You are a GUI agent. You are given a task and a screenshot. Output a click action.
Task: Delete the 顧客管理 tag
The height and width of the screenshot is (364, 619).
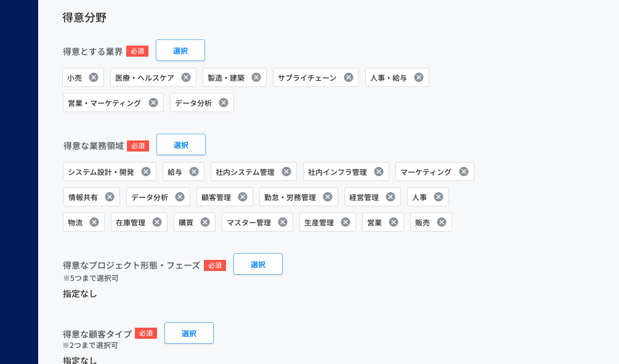[x=243, y=197]
